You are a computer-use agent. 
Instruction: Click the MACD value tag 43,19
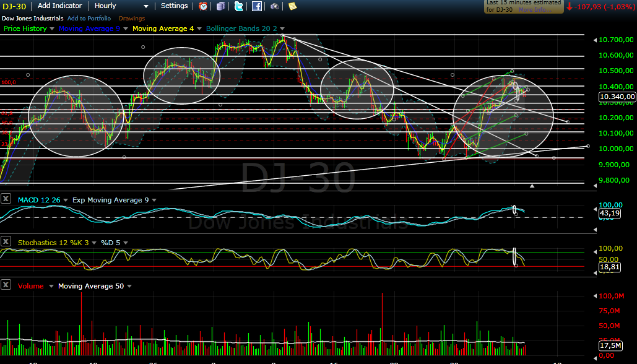609,214
